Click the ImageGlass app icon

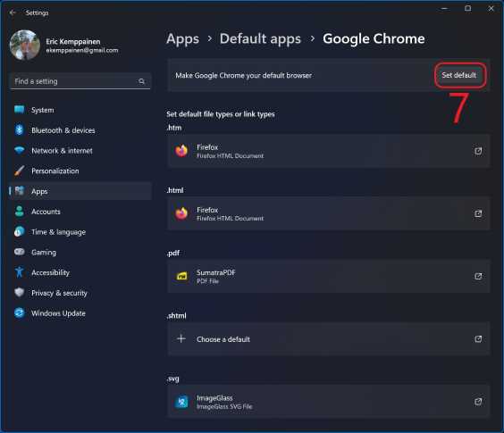click(181, 402)
